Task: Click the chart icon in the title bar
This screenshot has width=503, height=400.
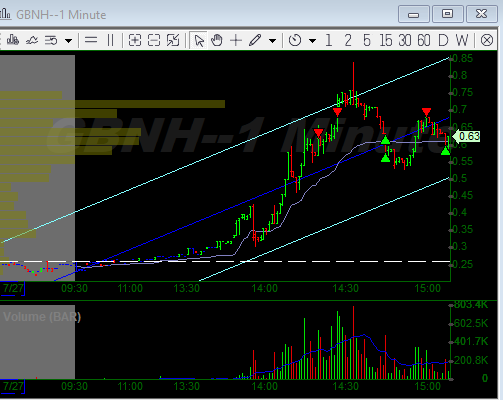Action: (5, 14)
